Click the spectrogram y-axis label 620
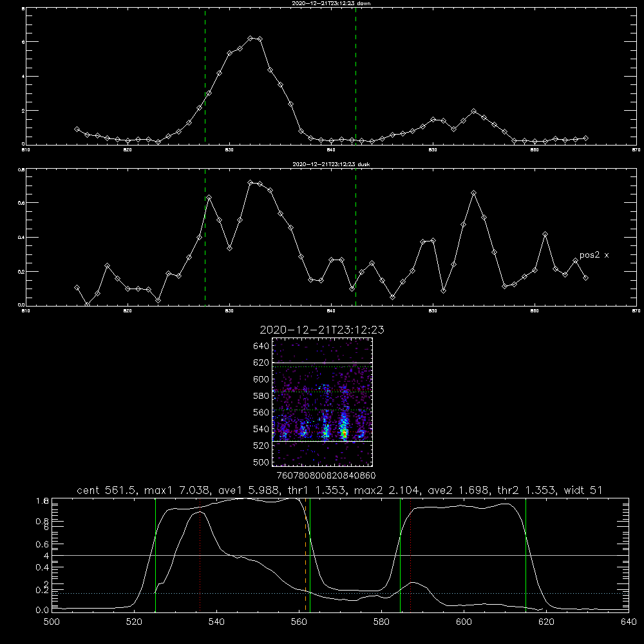This screenshot has height=644, width=644. (x=261, y=363)
